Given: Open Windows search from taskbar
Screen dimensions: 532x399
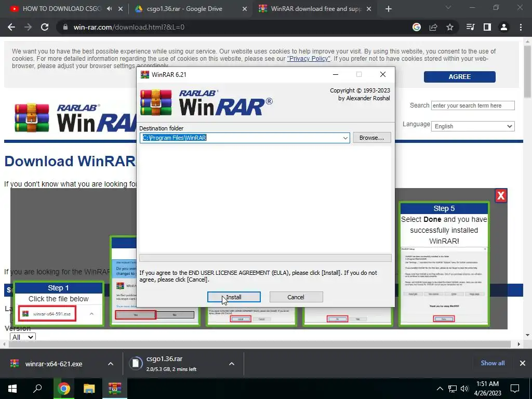Looking at the screenshot, I should tap(37, 388).
